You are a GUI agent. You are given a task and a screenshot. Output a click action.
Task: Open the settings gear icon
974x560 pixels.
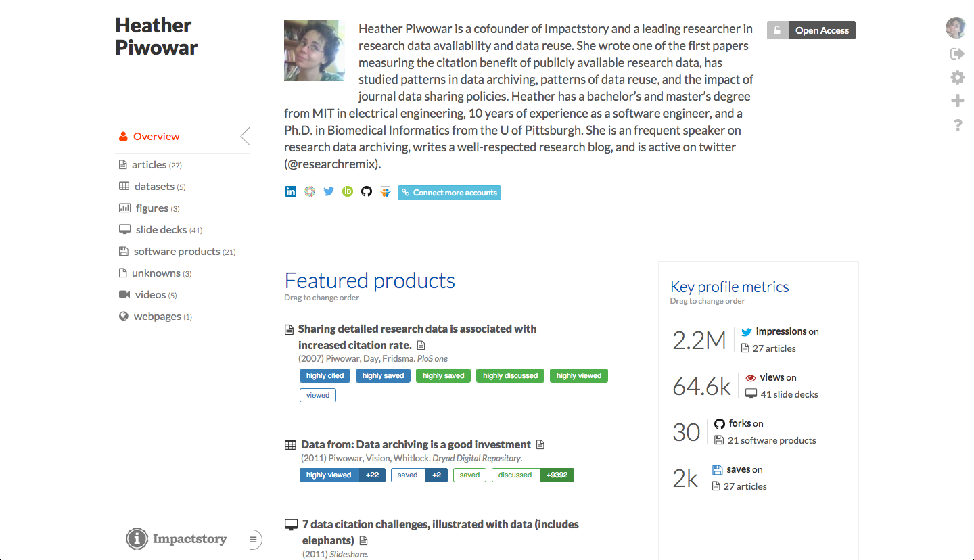[x=957, y=78]
